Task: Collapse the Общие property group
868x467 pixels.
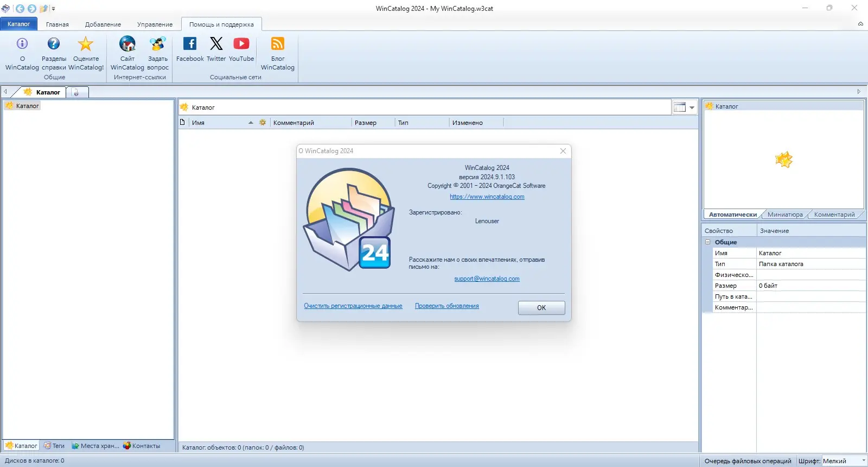Action: click(x=708, y=242)
